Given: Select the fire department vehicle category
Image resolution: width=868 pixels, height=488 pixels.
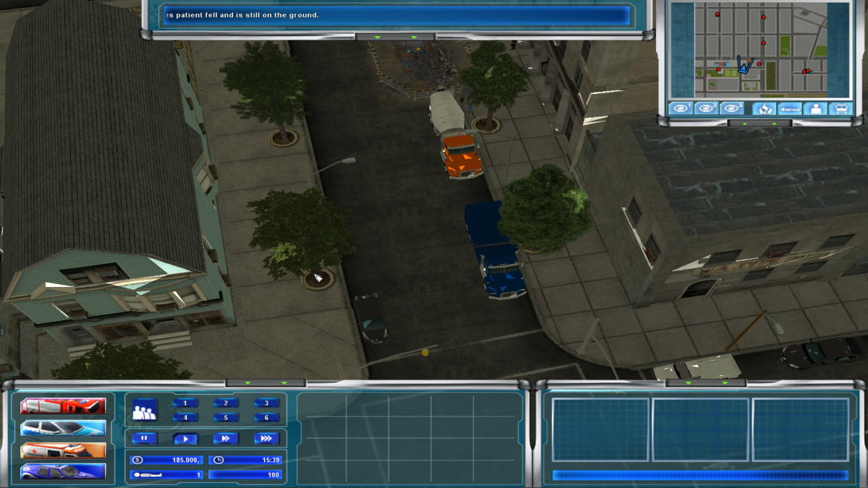Looking at the screenshot, I should tap(63, 406).
